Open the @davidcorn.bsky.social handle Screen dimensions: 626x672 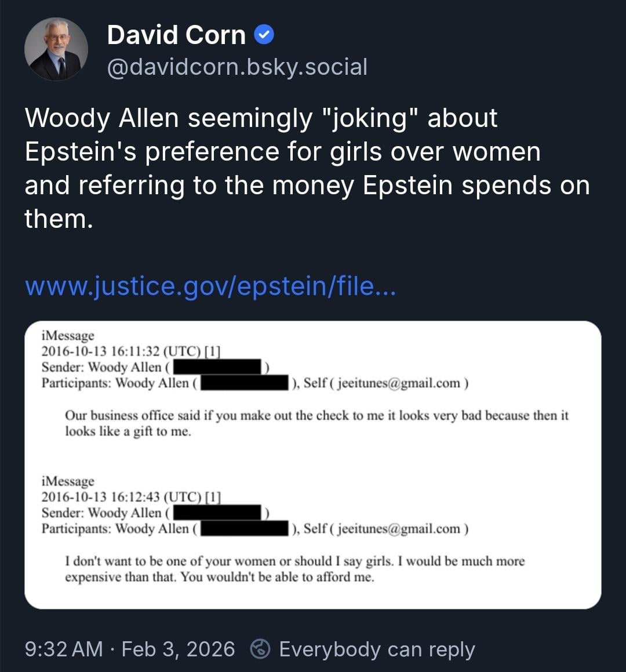(237, 67)
